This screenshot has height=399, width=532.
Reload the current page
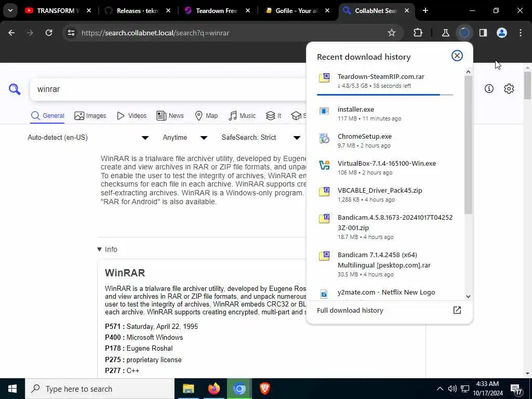tap(49, 33)
